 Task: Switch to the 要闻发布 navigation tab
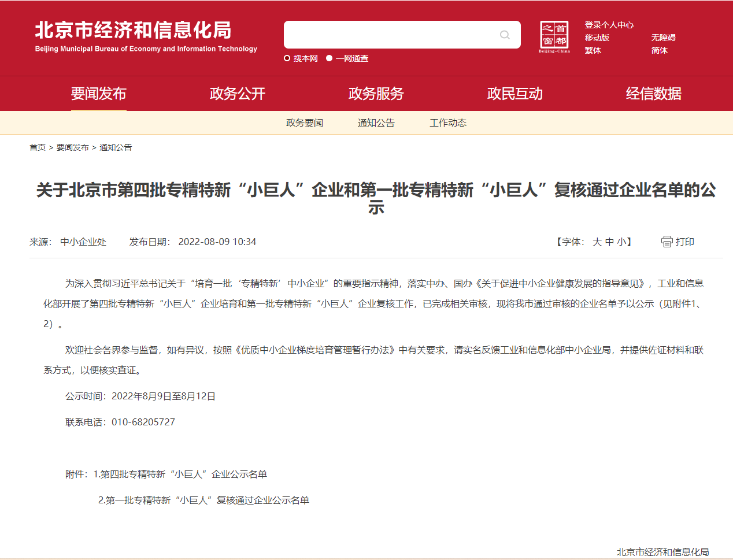(x=98, y=93)
